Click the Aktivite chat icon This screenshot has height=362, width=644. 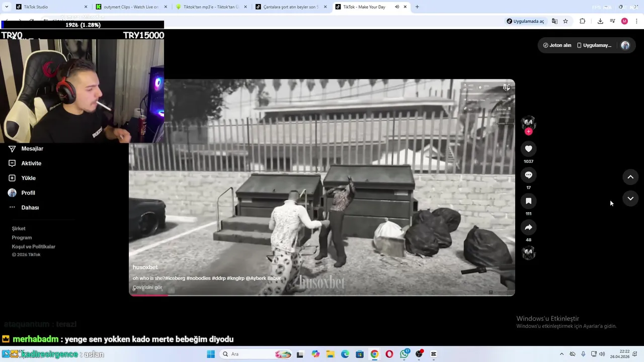pyautogui.click(x=12, y=163)
